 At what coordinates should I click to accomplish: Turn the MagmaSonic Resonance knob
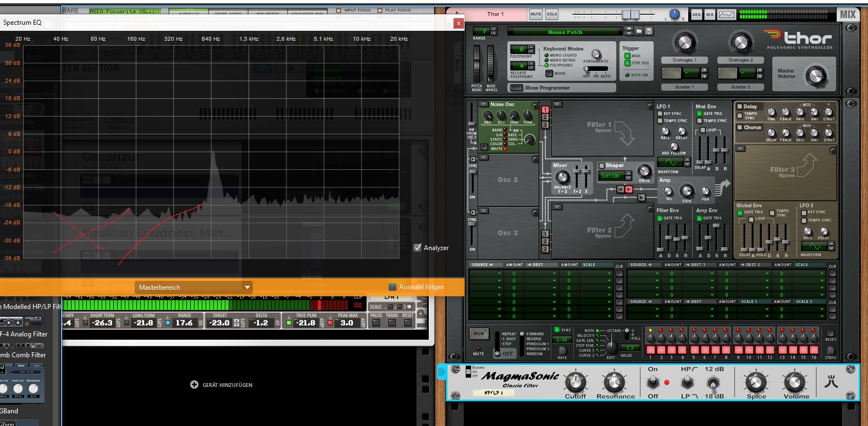615,382
